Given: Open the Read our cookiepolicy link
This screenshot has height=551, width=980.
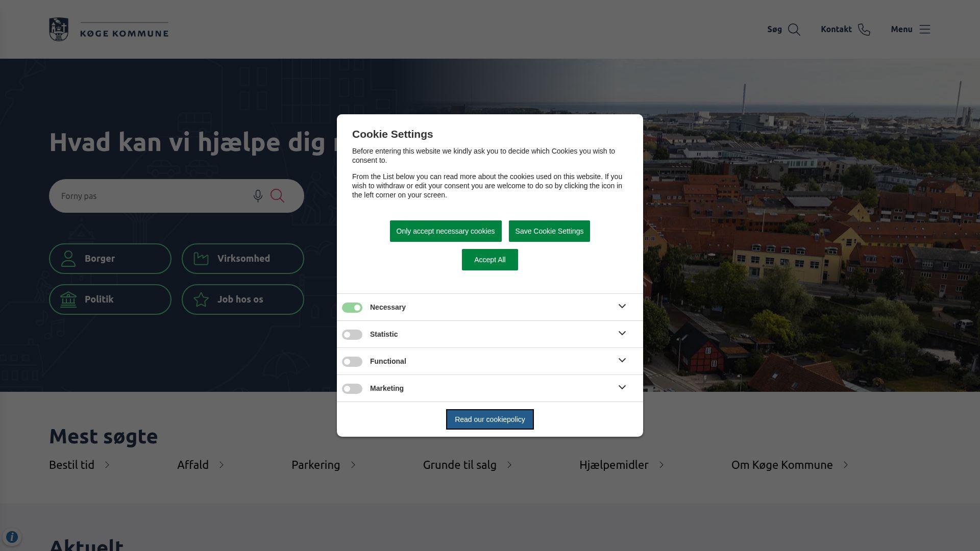Looking at the screenshot, I should pos(489,419).
